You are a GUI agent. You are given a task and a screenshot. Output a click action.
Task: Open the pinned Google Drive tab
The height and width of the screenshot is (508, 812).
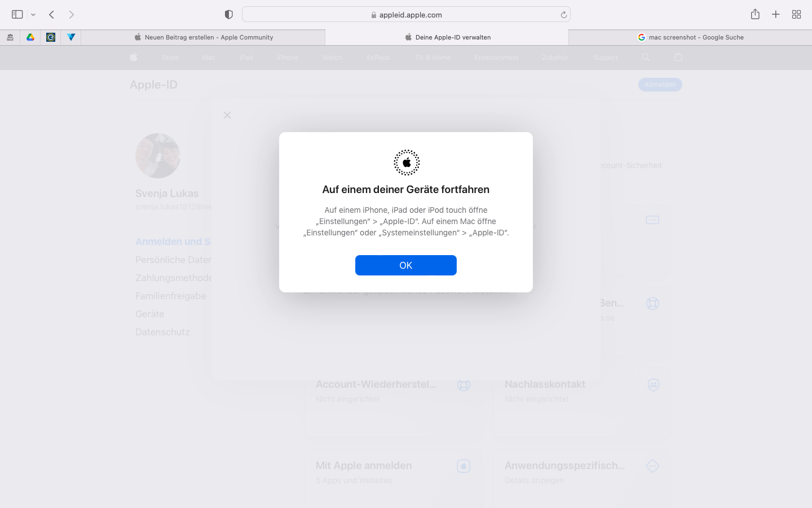tap(30, 37)
